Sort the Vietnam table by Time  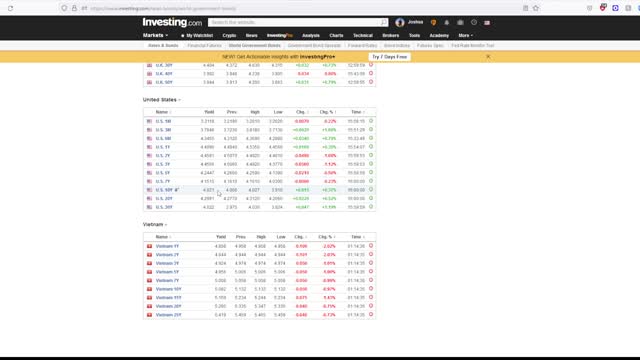click(x=358, y=237)
